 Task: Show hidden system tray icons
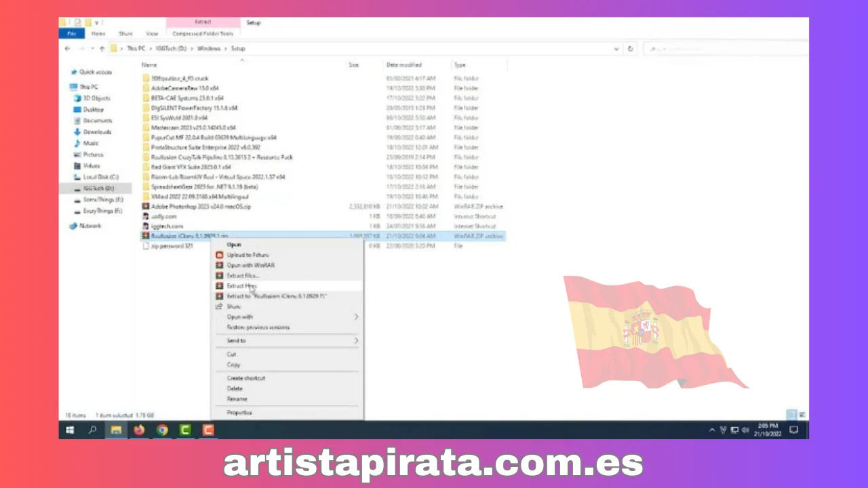(712, 430)
